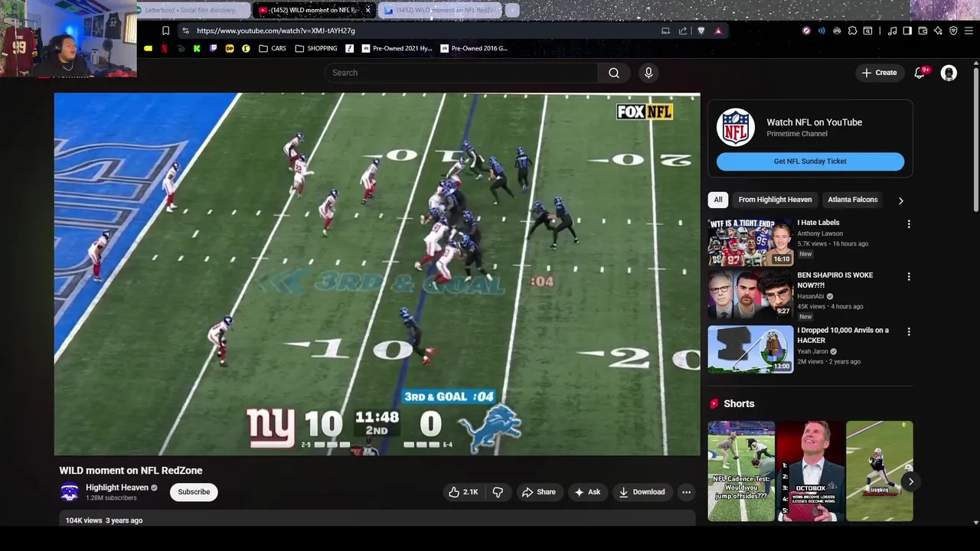Subscribe to Highlight Heaven
The width and height of the screenshot is (980, 551).
[x=194, y=492]
